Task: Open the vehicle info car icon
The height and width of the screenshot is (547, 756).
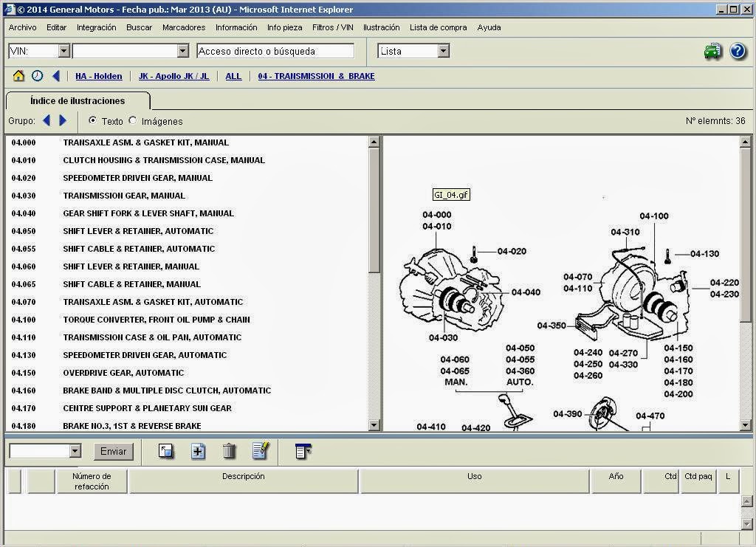Action: coord(713,51)
